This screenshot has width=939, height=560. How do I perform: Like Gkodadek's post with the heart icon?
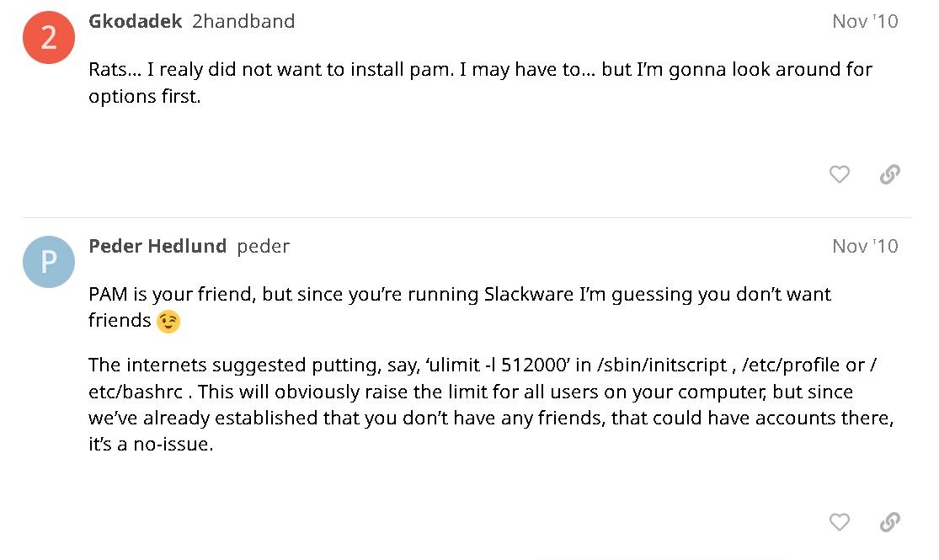coord(840,174)
